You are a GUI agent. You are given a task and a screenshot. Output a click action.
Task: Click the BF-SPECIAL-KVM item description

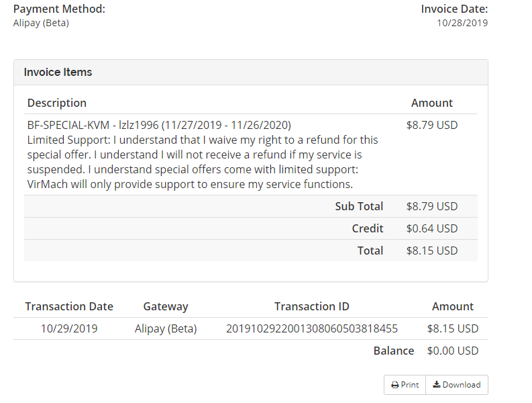click(159, 125)
